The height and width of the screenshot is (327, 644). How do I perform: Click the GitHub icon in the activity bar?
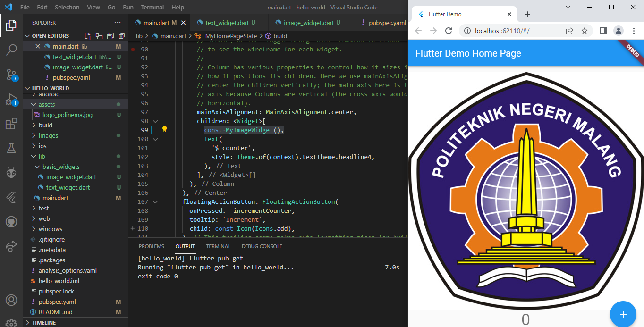click(x=11, y=222)
